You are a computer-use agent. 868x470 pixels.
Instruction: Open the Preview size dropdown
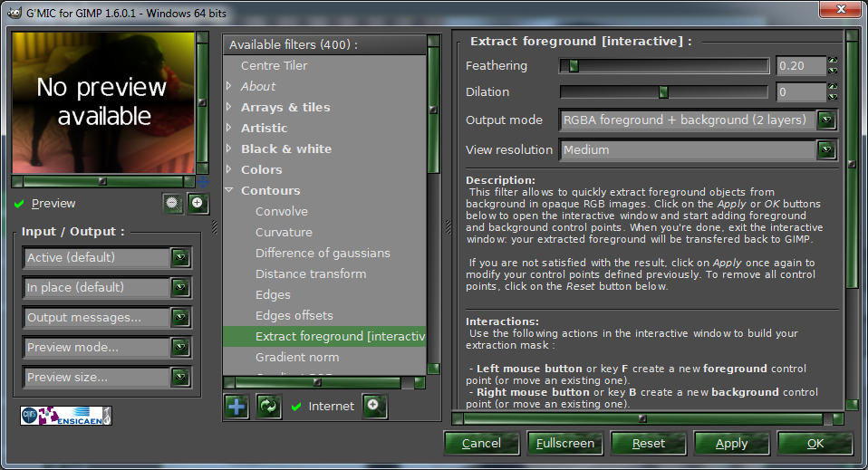point(108,377)
